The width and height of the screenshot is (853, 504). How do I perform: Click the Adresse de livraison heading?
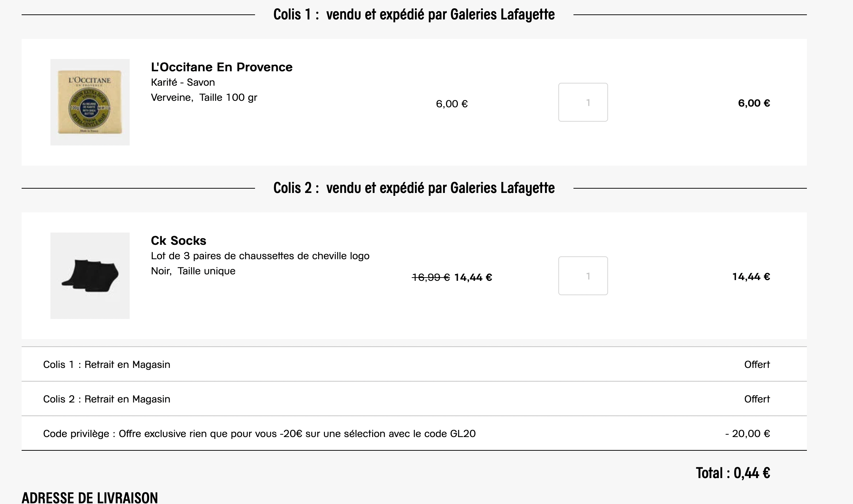[x=90, y=498]
